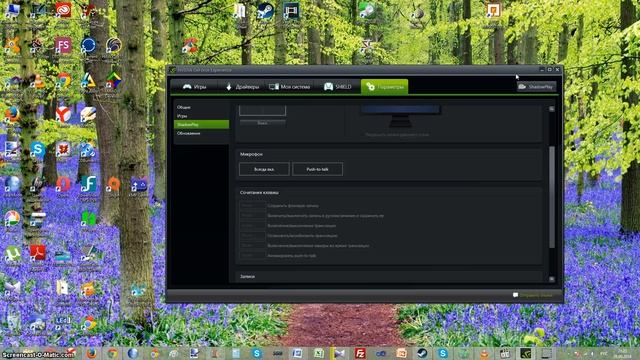Click the Visual Studio icon in the taskbar
Screen dimensions: 640x360
[380, 353]
